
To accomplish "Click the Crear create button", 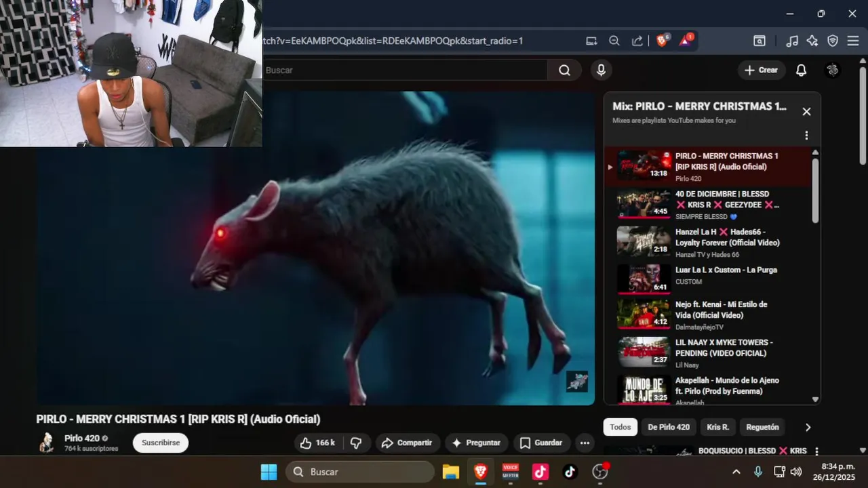I will (762, 70).
